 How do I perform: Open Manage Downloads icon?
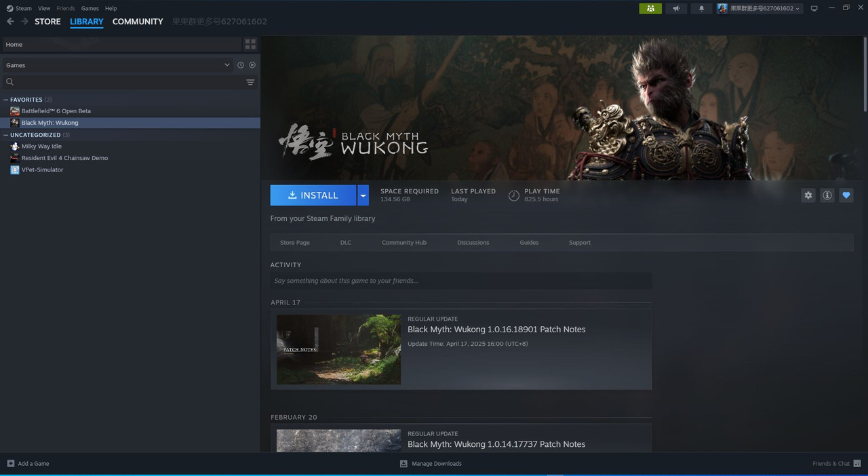[403, 464]
